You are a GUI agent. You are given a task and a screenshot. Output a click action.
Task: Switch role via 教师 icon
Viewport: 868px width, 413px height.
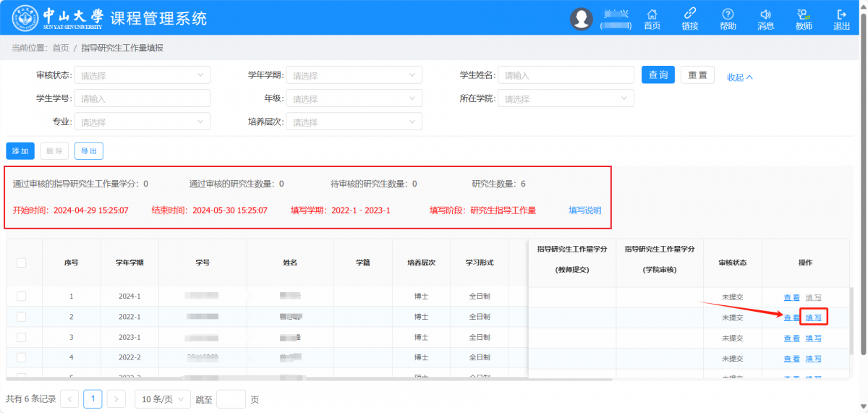point(803,14)
